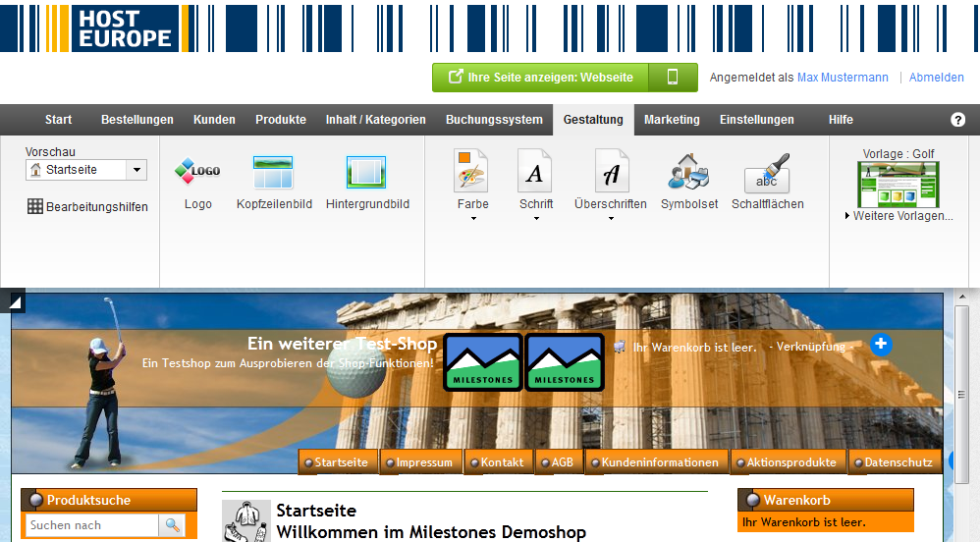The height and width of the screenshot is (542, 980).
Task: Click the shopping cart icon in header
Action: pyautogui.click(x=620, y=347)
